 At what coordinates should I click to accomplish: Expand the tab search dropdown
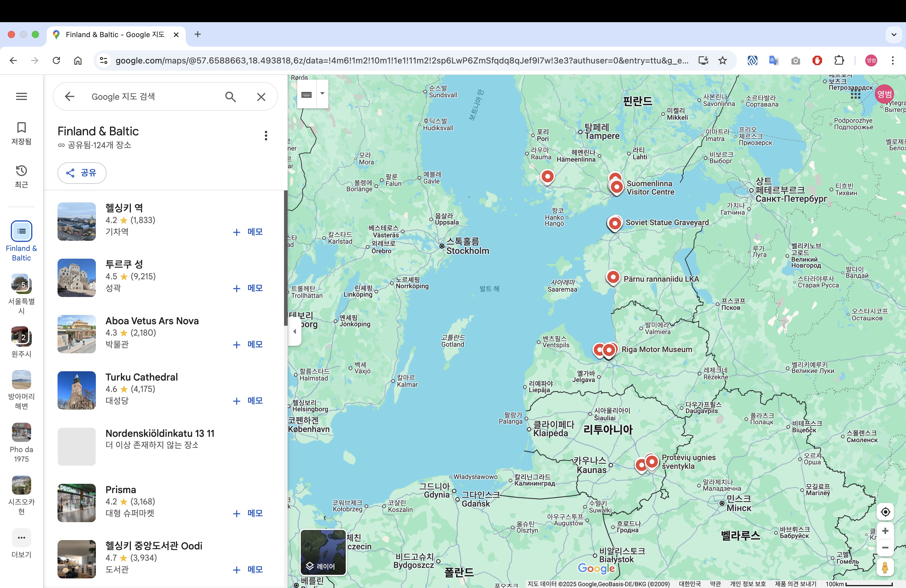[x=894, y=35]
